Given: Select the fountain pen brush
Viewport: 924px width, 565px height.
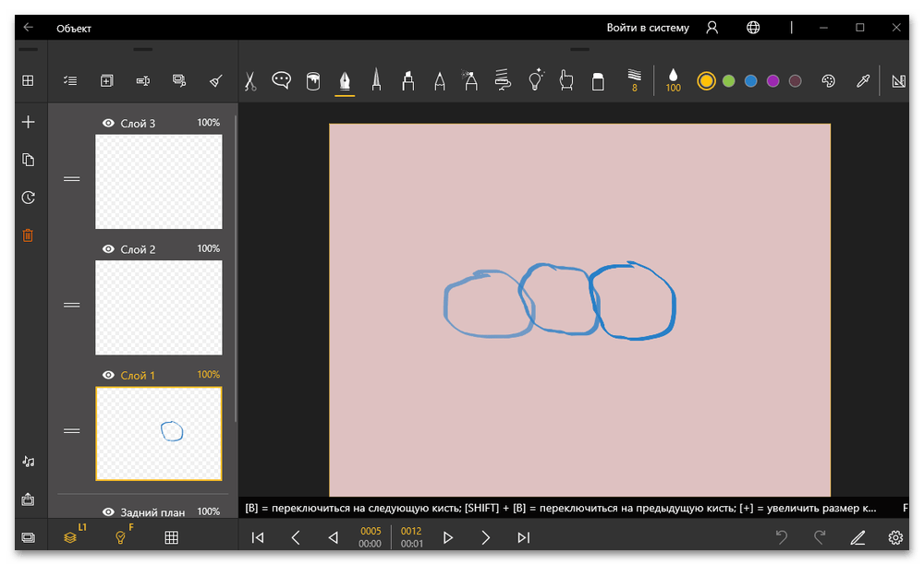Looking at the screenshot, I should (x=345, y=81).
